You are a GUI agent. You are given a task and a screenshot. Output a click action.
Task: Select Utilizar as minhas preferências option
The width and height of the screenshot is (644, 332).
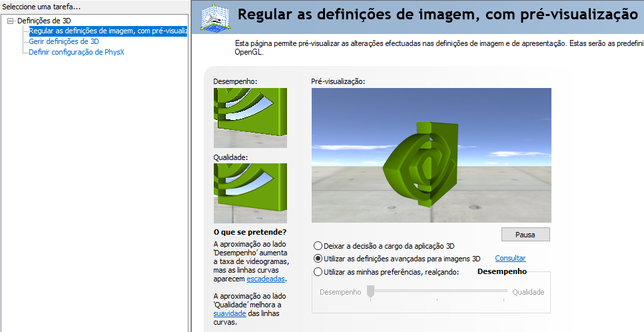click(x=386, y=271)
